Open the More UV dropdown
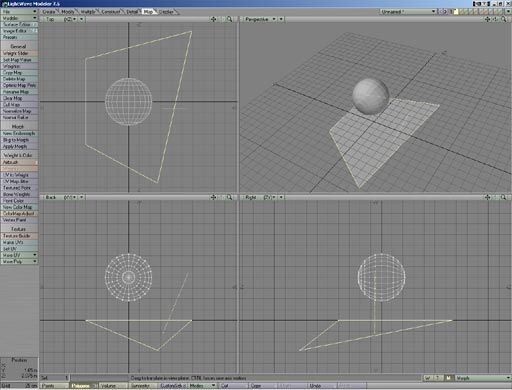The width and height of the screenshot is (512, 390). click(x=19, y=255)
